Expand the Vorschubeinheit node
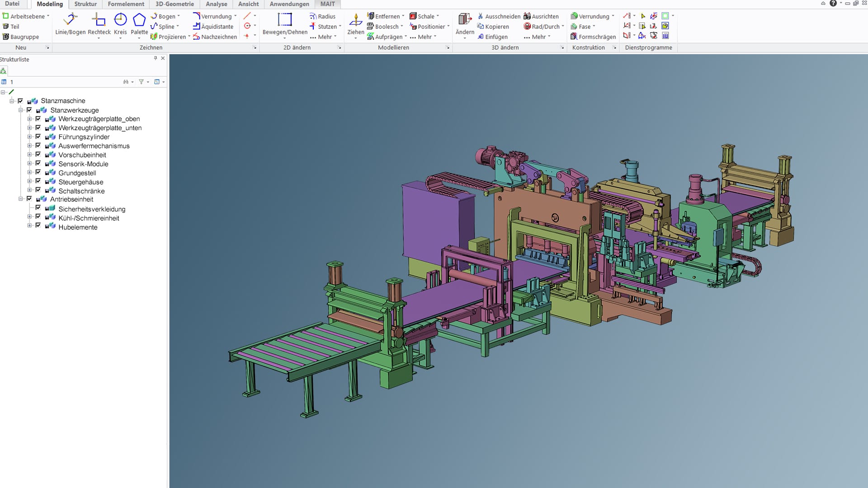This screenshot has width=868, height=488. (29, 155)
